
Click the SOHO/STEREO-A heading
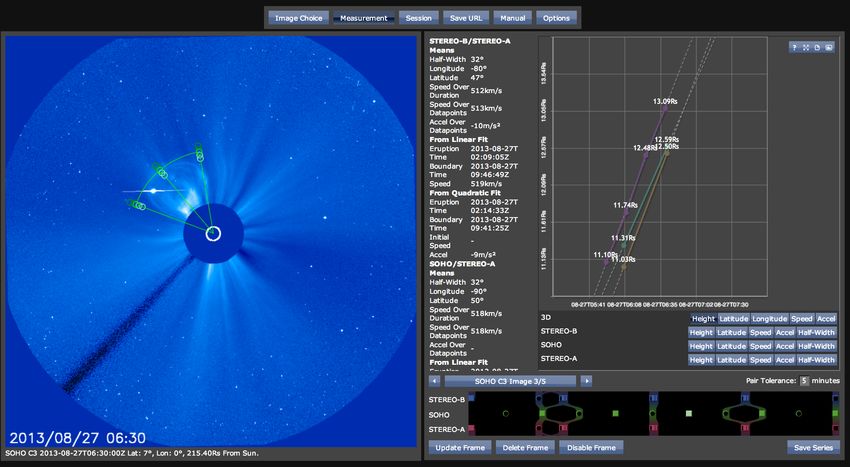pyautogui.click(x=463, y=264)
